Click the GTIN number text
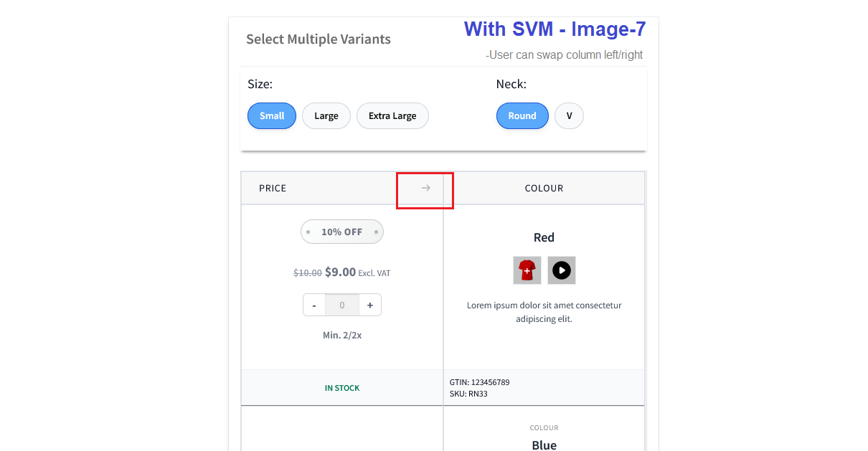Viewport: 868px width, 451px height. (x=479, y=382)
